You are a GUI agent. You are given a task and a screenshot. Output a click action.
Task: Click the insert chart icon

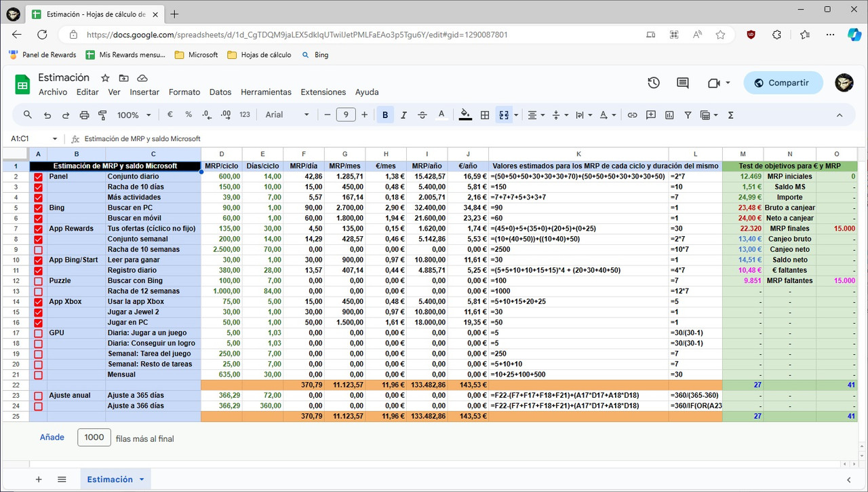point(669,115)
